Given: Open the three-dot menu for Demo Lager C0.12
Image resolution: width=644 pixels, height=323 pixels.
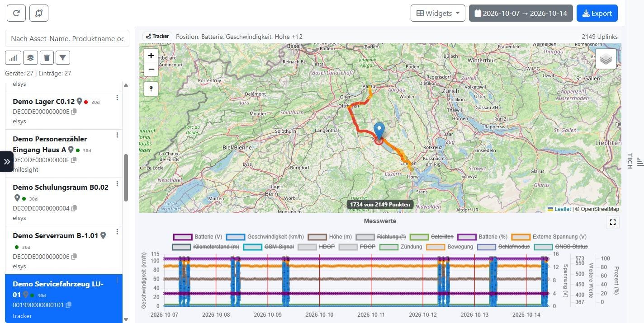Looking at the screenshot, I should click(x=117, y=98).
